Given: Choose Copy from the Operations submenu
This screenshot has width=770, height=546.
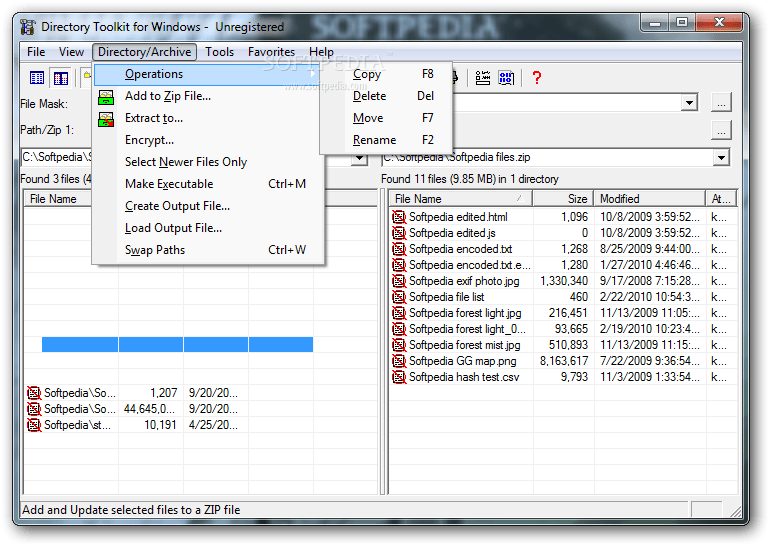Looking at the screenshot, I should (386, 74).
